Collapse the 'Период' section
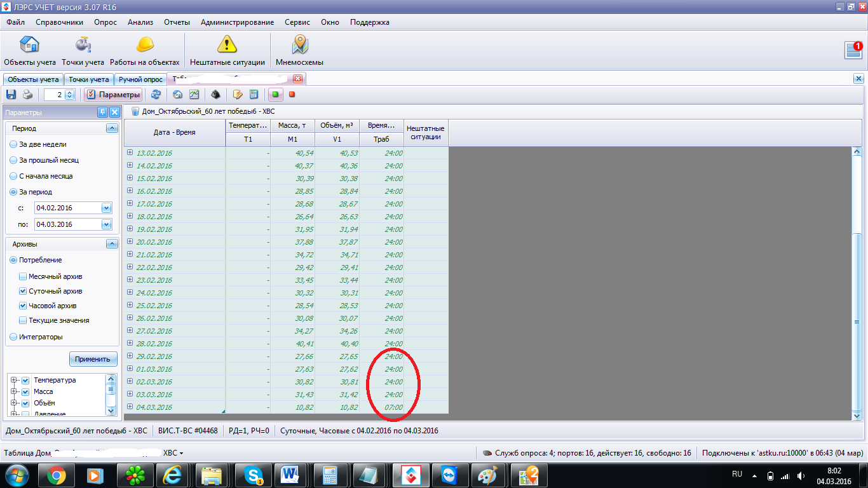Image resolution: width=868 pixels, height=488 pixels. point(112,128)
